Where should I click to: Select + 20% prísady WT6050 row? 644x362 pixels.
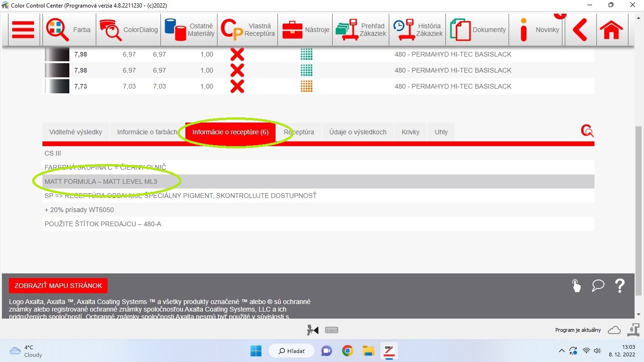click(318, 210)
